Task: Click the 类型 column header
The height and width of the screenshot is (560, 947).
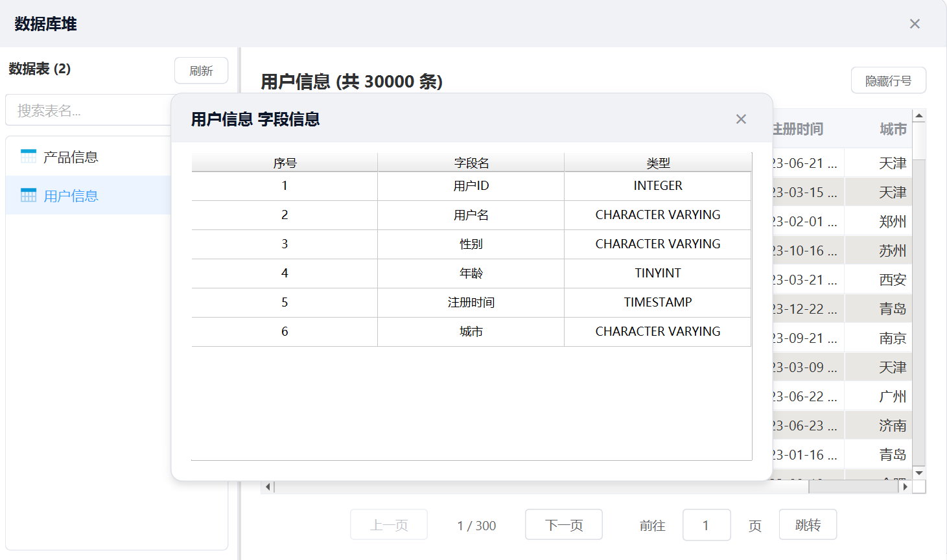Action: click(657, 163)
